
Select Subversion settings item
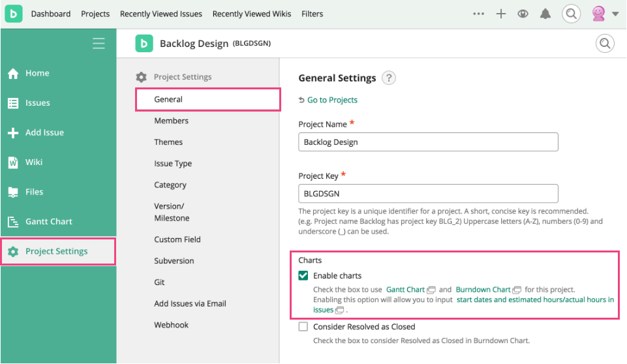coord(174,260)
